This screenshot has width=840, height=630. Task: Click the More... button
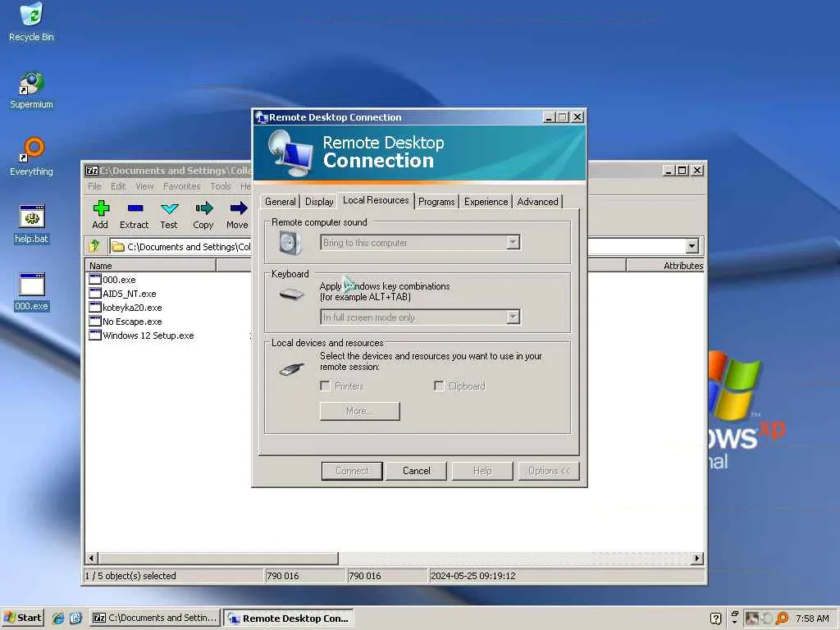coord(359,411)
